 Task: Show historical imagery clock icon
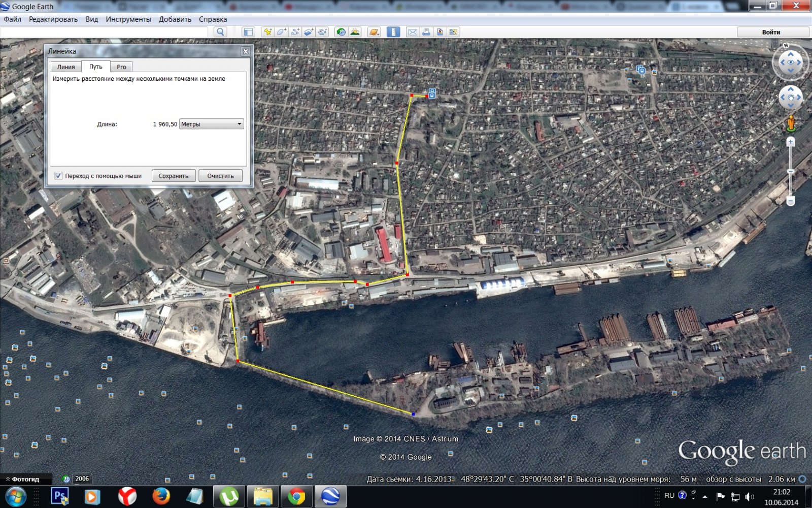341,31
